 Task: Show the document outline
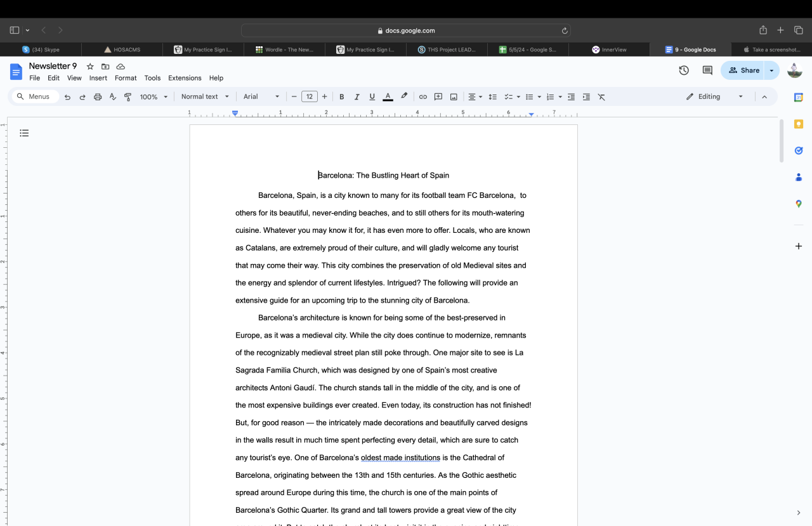(24, 133)
